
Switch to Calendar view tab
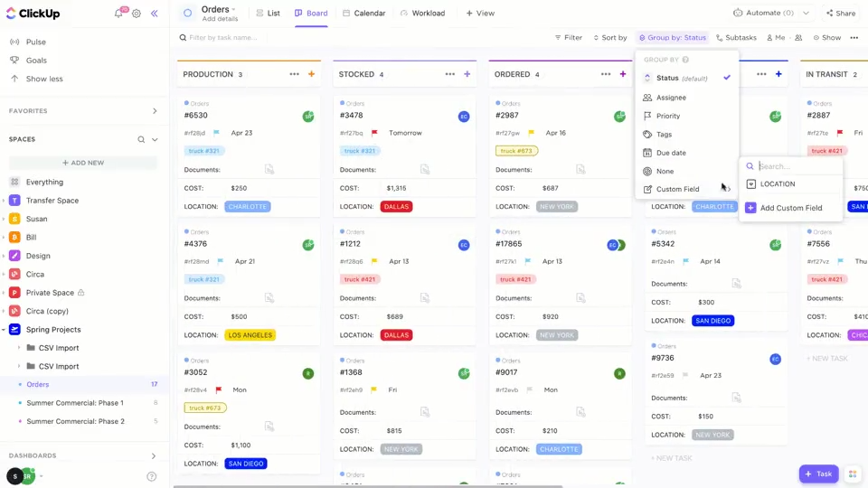tap(363, 14)
